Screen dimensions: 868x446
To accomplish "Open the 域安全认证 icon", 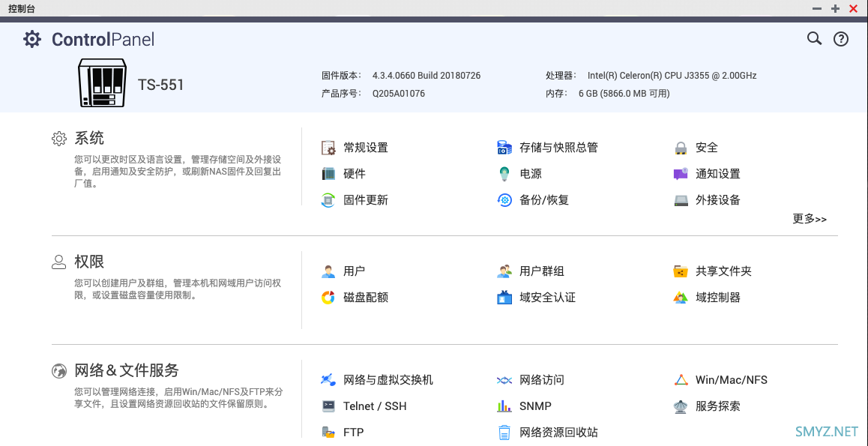I will point(504,298).
